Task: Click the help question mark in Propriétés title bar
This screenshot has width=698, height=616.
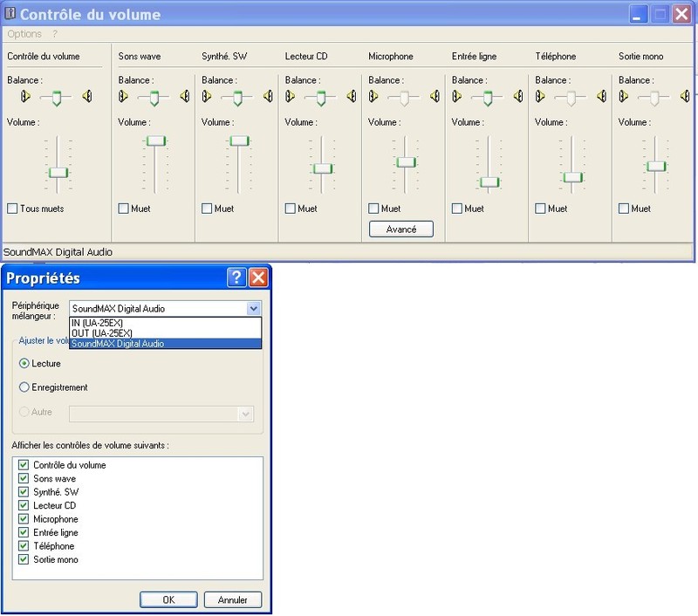Action: pyautogui.click(x=236, y=278)
